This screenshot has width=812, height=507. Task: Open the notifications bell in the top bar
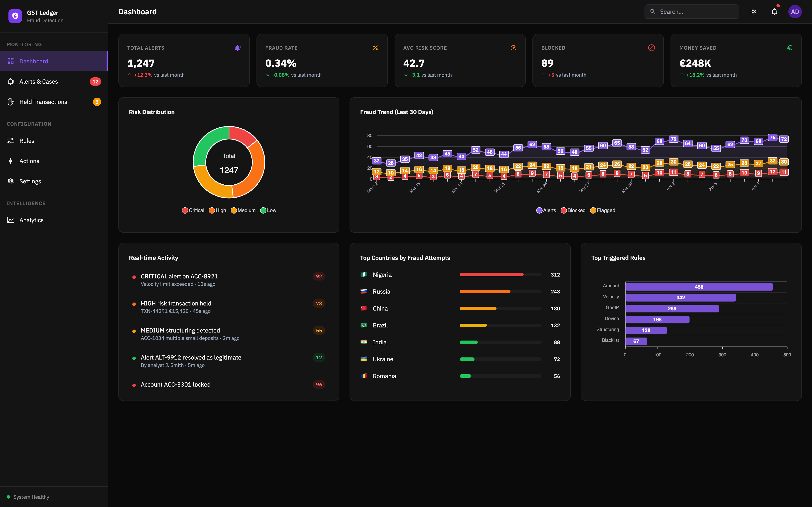tap(774, 11)
